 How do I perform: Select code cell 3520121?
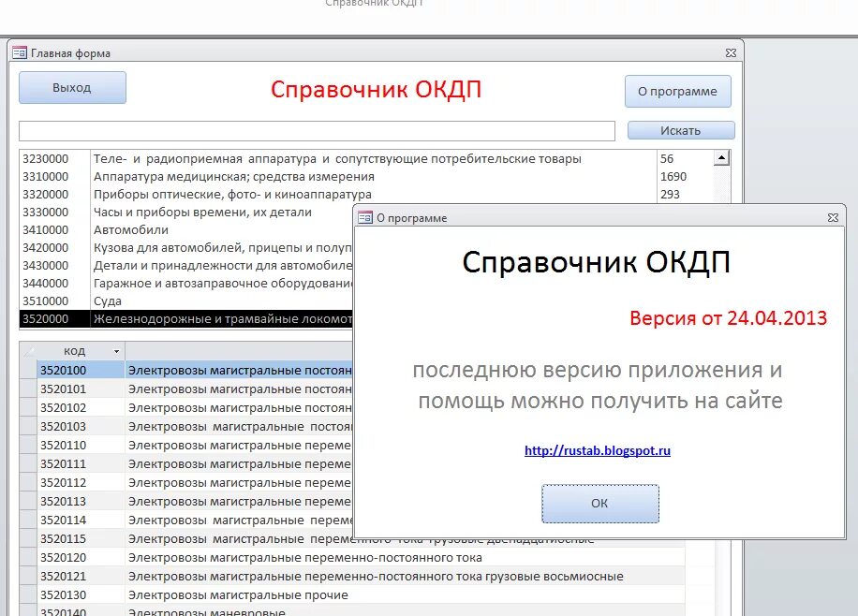[81, 576]
